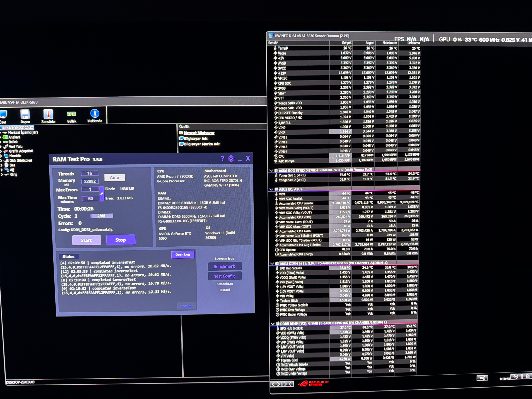Click the 2/66 cycle progress bar
This screenshot has width=532, height=399.
coord(101,216)
